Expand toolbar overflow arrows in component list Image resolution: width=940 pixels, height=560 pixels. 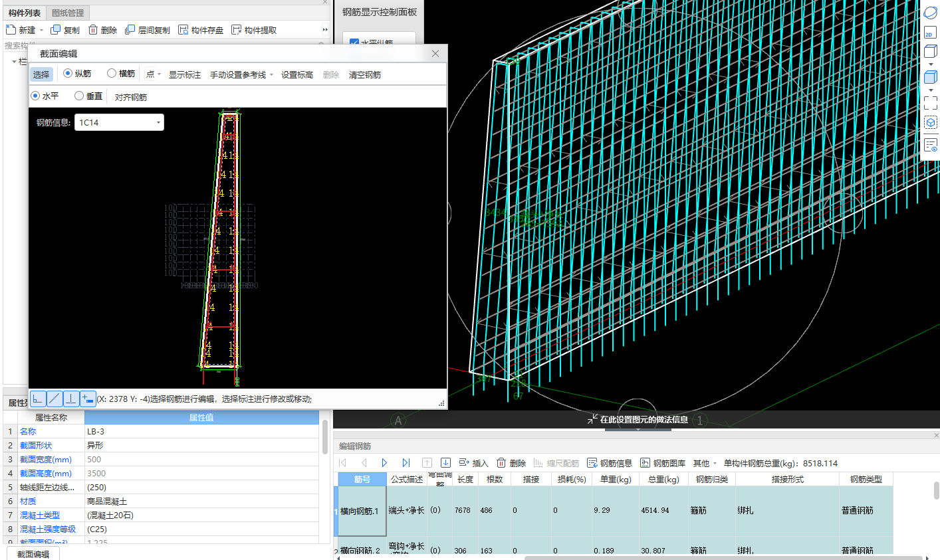click(x=325, y=30)
